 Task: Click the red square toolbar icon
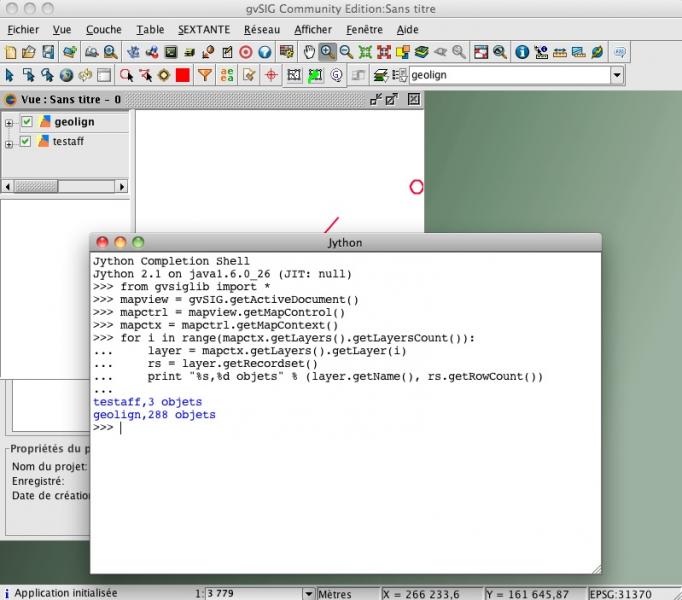pyautogui.click(x=183, y=75)
